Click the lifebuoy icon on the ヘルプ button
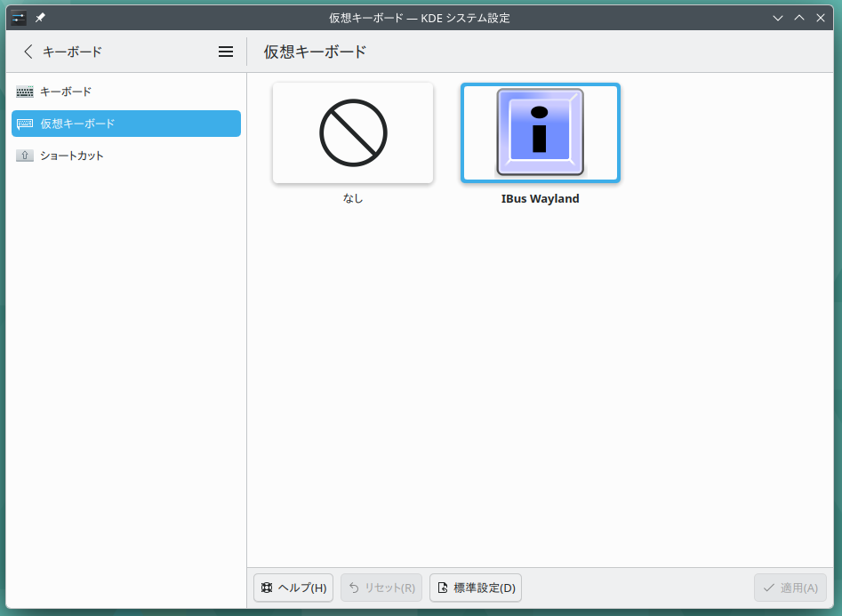 [x=267, y=588]
